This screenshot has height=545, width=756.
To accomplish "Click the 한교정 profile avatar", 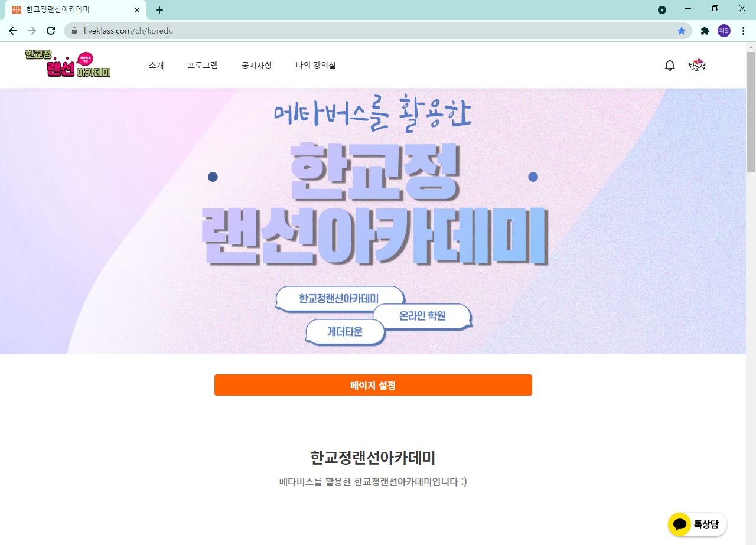I will (697, 66).
